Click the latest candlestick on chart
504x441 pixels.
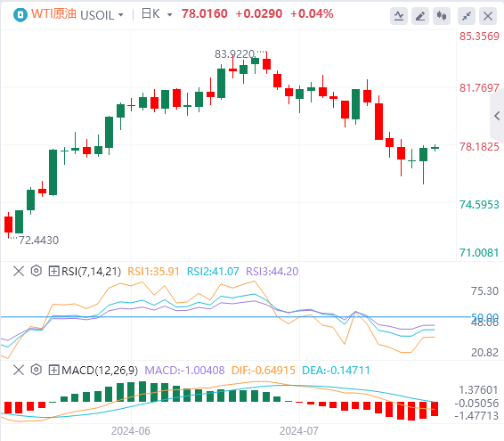coord(435,148)
